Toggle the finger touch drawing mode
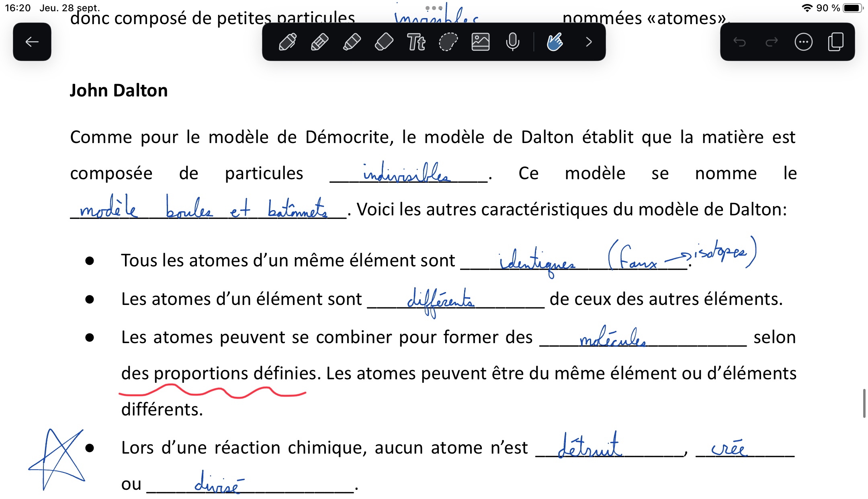 pyautogui.click(x=555, y=42)
